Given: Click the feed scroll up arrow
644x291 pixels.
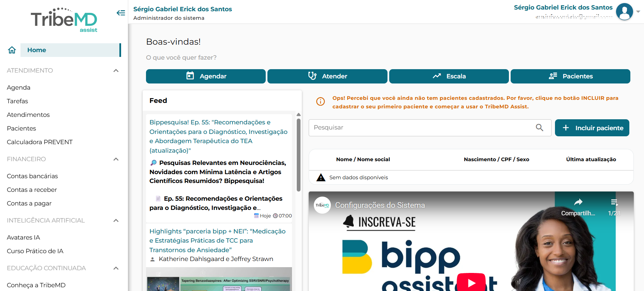Looking at the screenshot, I should click(298, 114).
